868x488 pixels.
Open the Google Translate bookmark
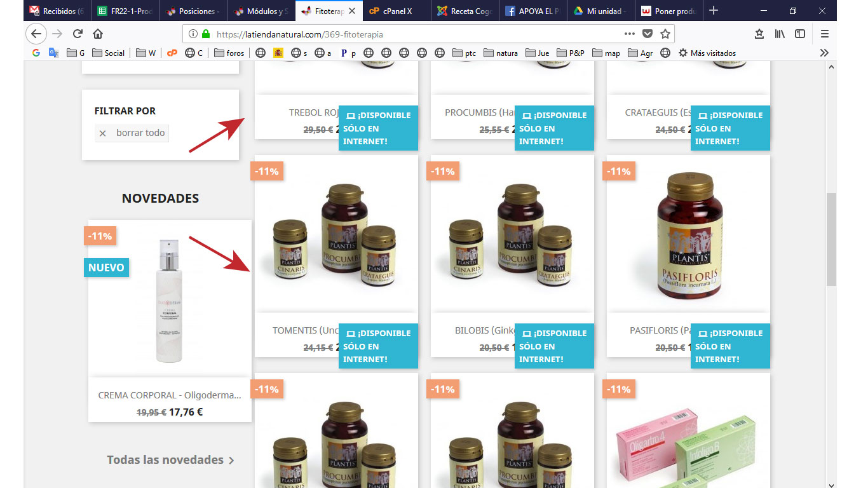(54, 53)
